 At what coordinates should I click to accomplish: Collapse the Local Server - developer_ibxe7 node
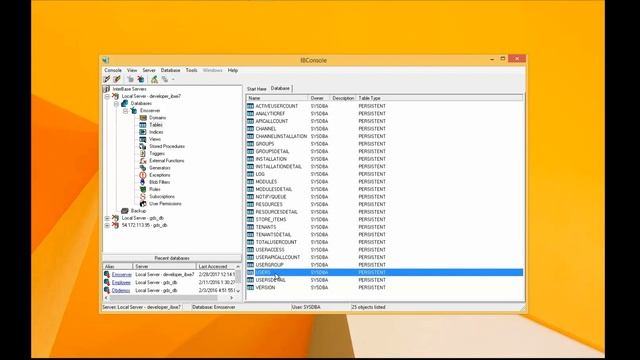click(107, 97)
